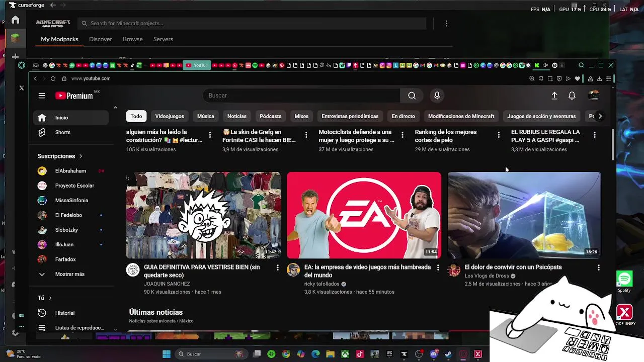Add a new browser tab with plus
Viewport: 644px width, 362px height.
coord(562,65)
